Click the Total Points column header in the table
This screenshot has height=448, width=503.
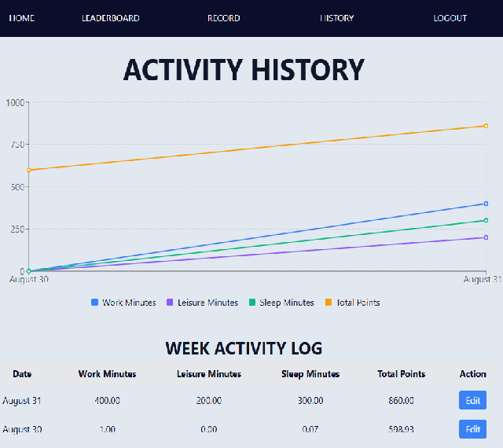401,374
